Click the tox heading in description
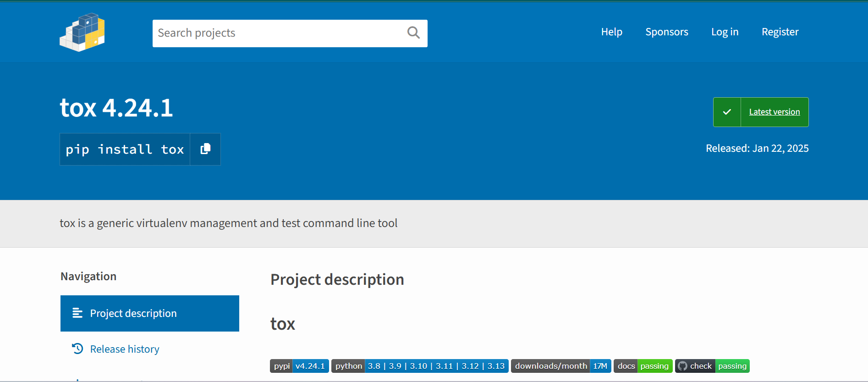 click(283, 324)
